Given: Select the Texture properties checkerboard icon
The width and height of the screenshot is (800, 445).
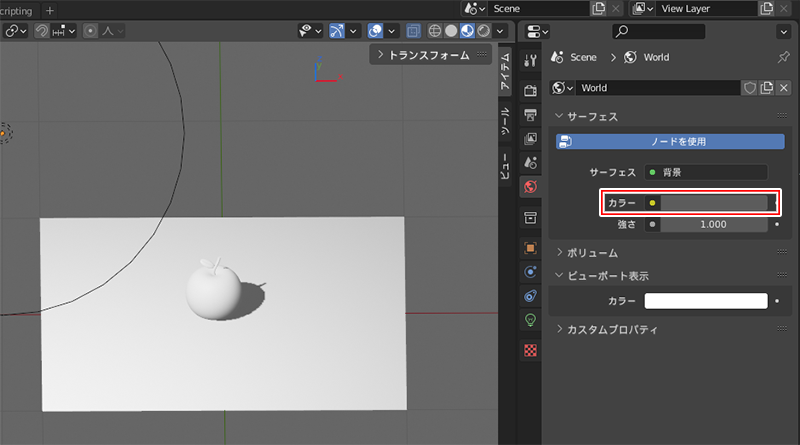Looking at the screenshot, I should click(530, 351).
